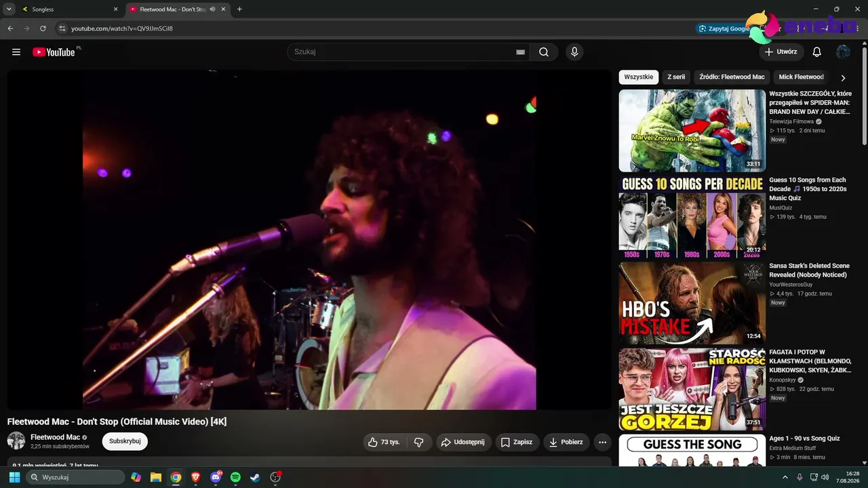Open the Utwórz create menu

click(781, 52)
